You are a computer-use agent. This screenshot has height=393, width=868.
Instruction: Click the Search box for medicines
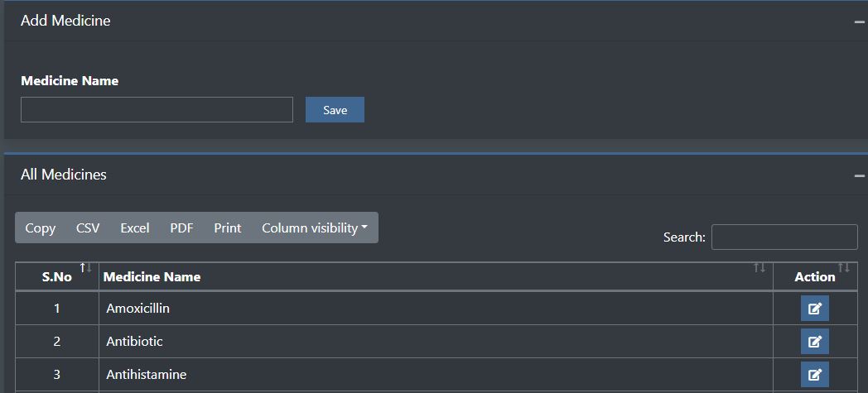(x=784, y=237)
